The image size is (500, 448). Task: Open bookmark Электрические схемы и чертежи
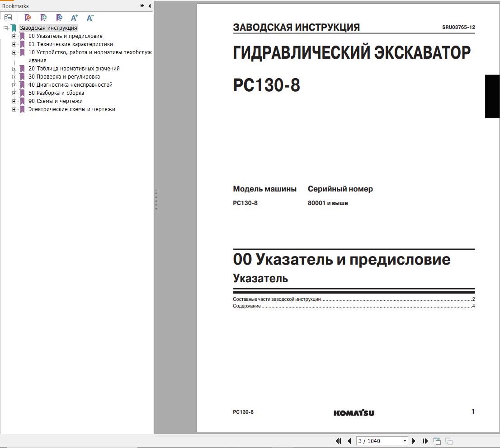pyautogui.click(x=72, y=109)
